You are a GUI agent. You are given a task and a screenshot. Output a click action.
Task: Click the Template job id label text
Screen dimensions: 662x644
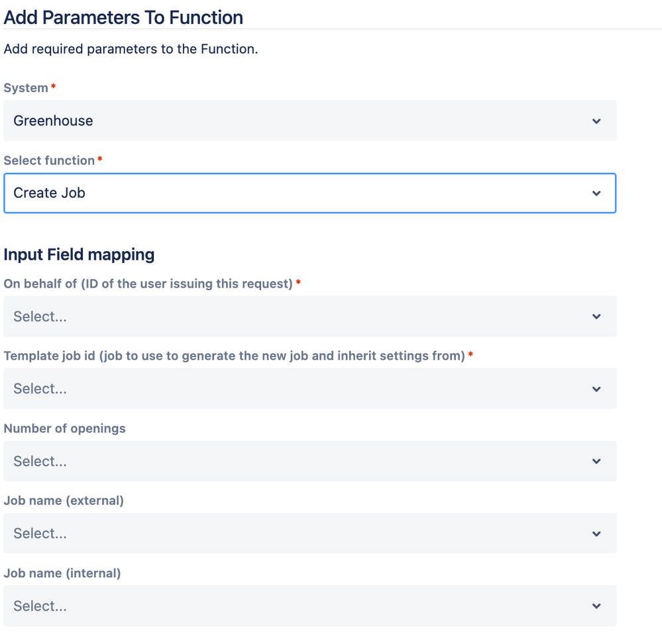pos(234,356)
